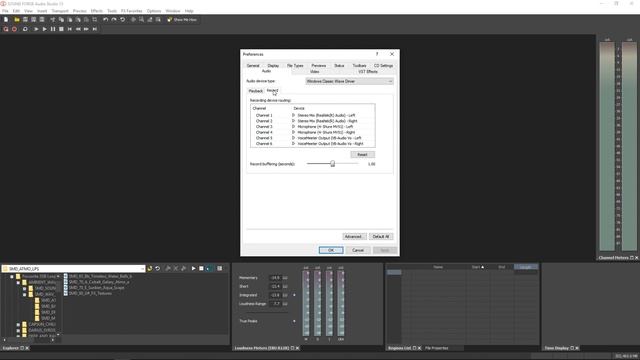This screenshot has width=640, height=360.
Task: Click Go to Start transport button
Action: [x=69, y=29]
